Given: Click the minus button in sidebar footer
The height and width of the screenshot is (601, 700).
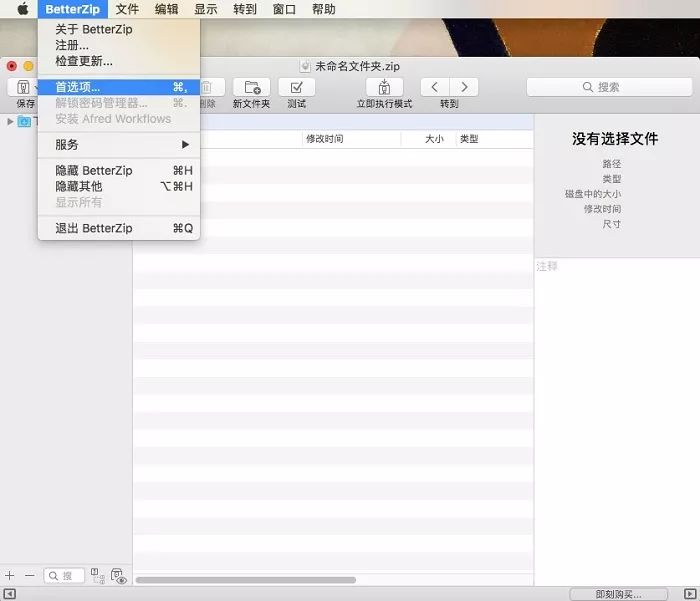Looking at the screenshot, I should coord(29,576).
